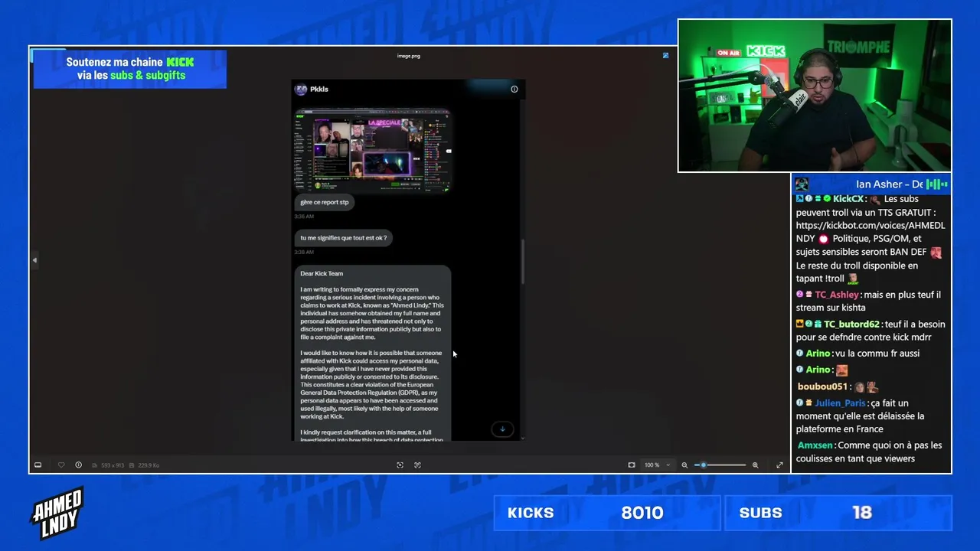Open the kickbot.com voices link in chat
This screenshot has width=980, height=551.
871,232
